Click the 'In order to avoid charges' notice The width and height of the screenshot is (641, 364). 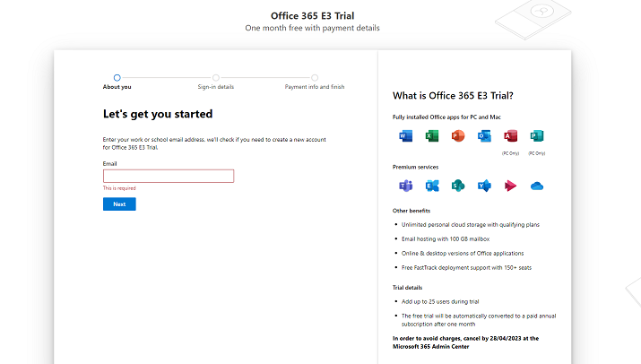(465, 342)
